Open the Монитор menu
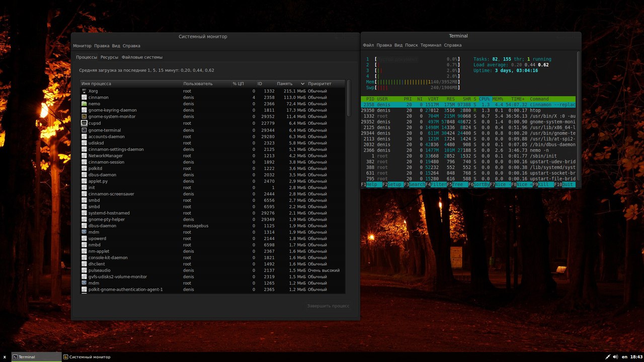644x362 pixels. (x=82, y=46)
